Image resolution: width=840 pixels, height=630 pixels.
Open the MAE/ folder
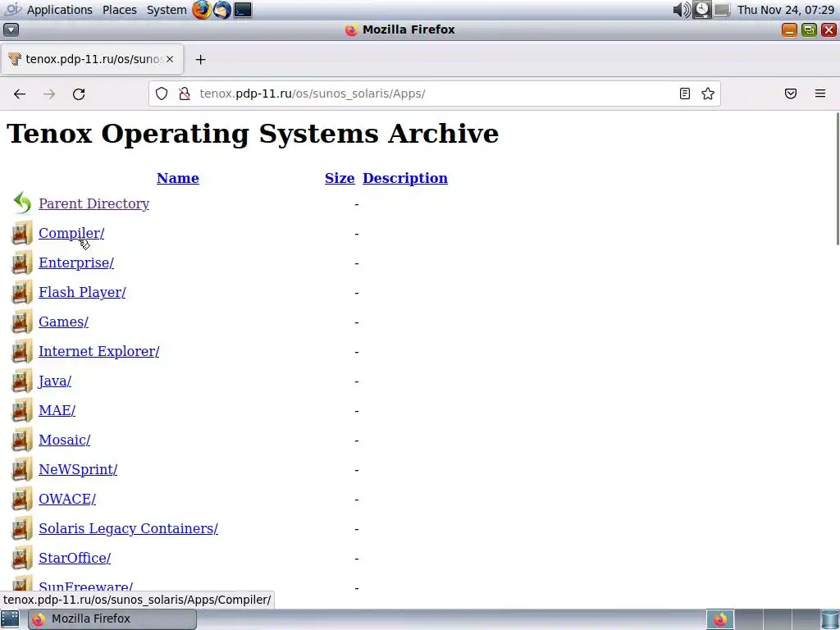[57, 410]
